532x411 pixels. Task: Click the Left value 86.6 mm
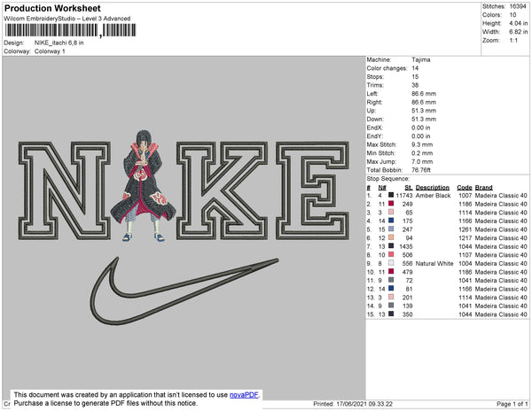[424, 94]
